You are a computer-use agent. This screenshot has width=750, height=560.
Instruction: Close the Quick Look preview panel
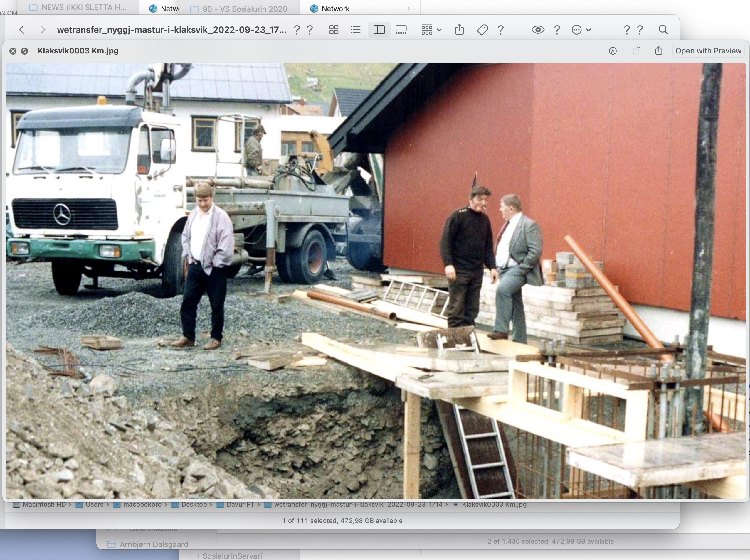(x=13, y=51)
